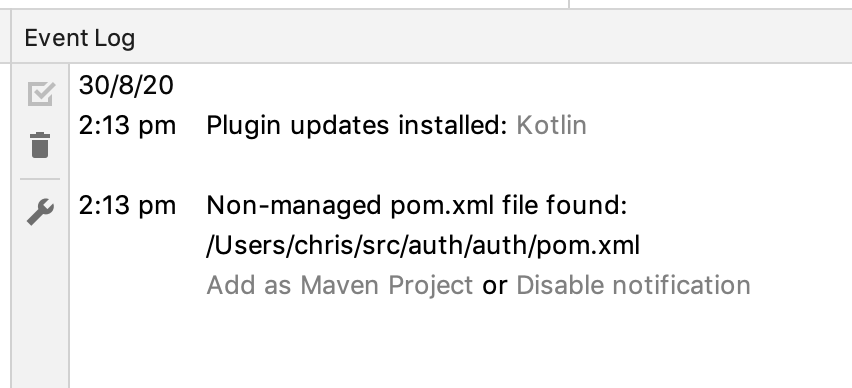The width and height of the screenshot is (852, 388).
Task: Click the 30/8/20 date line
Action: (126, 86)
